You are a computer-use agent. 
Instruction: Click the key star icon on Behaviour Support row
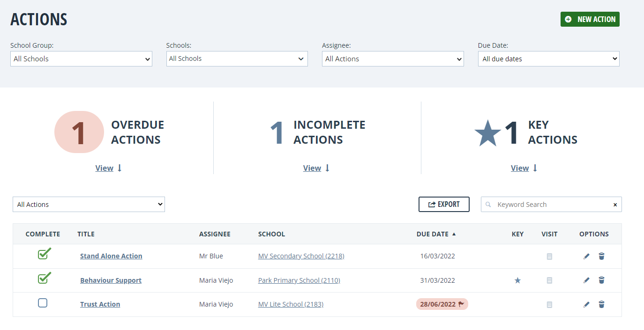[517, 280]
